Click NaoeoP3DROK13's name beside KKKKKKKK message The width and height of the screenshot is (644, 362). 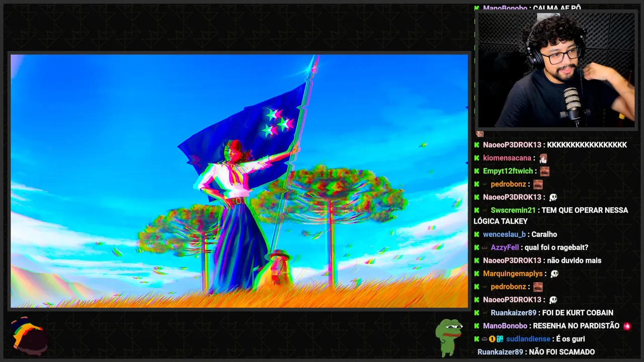(x=512, y=145)
